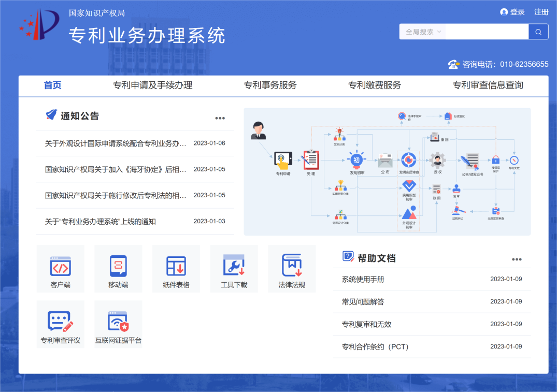The image size is (557, 392).
Task: Open the 专利缴费服务 menu tab
Action: point(375,85)
